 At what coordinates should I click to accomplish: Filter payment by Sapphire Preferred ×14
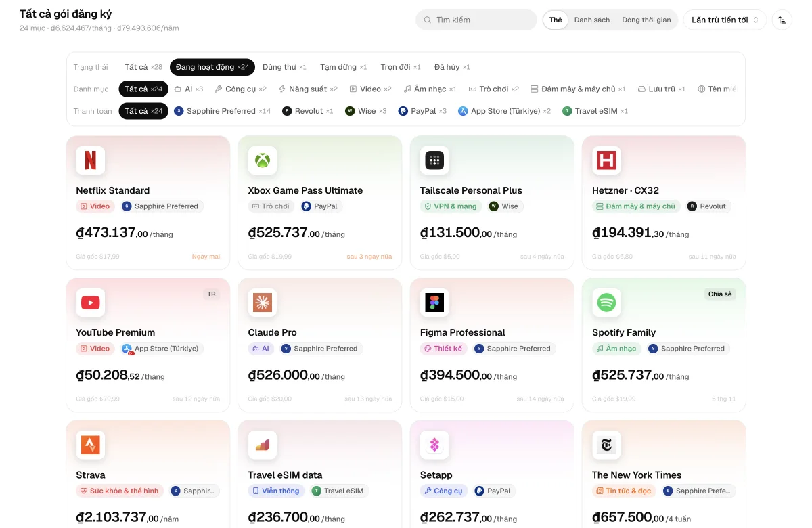[222, 111]
